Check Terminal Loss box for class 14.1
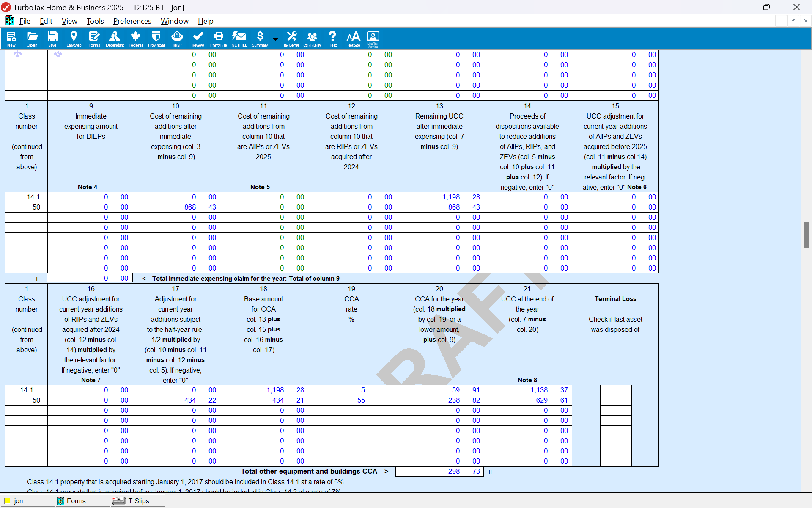812x508 pixels. [x=615, y=390]
